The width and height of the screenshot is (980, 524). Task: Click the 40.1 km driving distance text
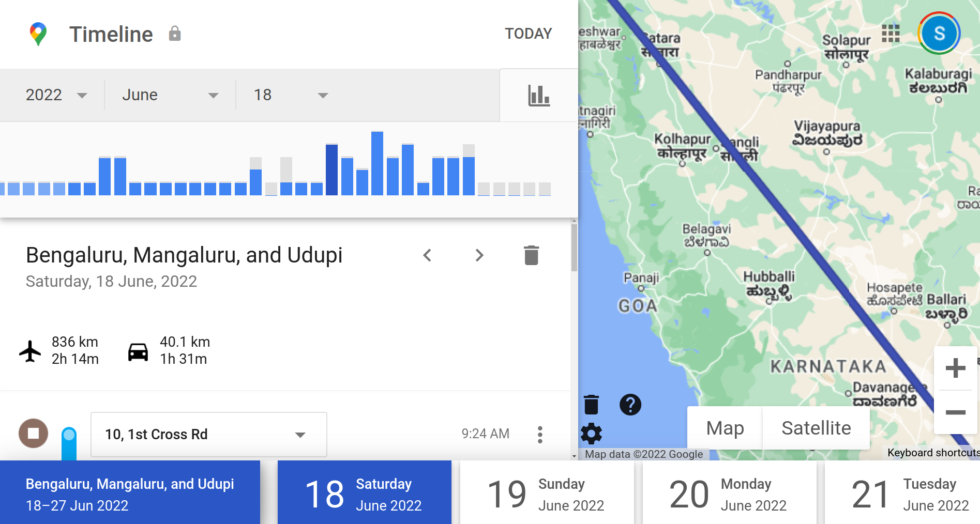click(185, 342)
